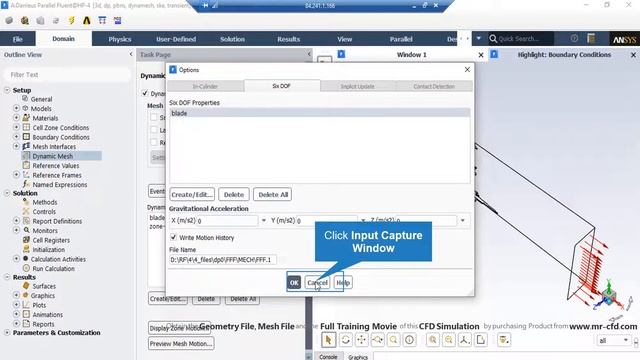The width and height of the screenshot is (640, 360).
Task: Switch to the Implicit Update tab
Action: pos(358,86)
